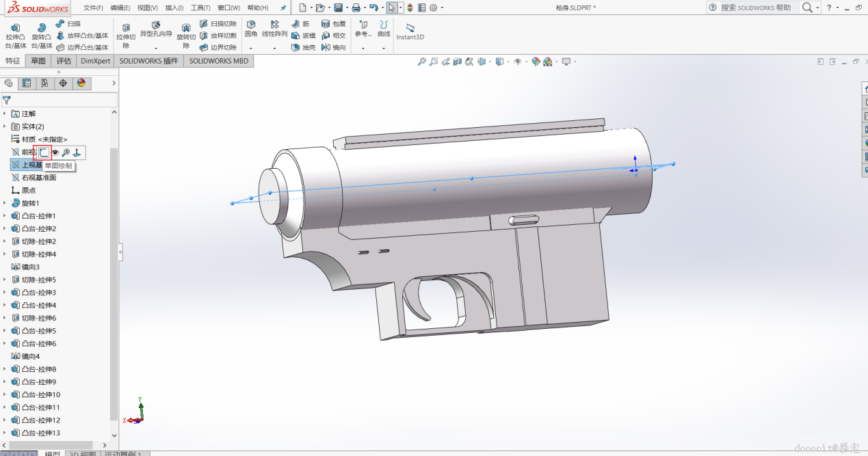This screenshot has width=868, height=456.
Task: Switch to the 草图 Sketch tab
Action: tap(38, 61)
